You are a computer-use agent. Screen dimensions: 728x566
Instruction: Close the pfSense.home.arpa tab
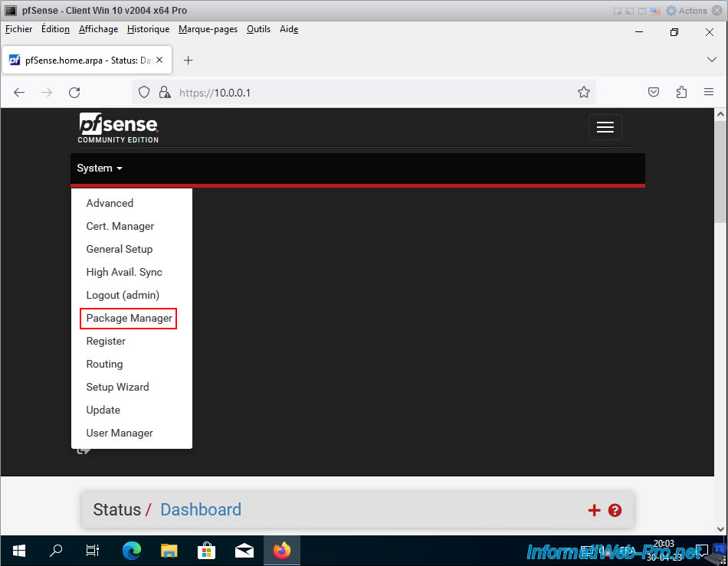point(159,60)
